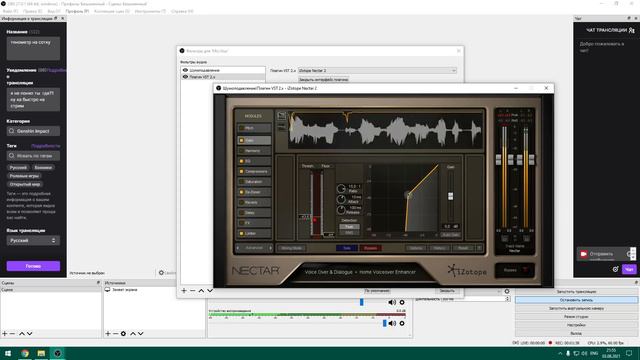Disable the Compressors module indicator
Viewport: 640px width, 360px height.
point(242,171)
